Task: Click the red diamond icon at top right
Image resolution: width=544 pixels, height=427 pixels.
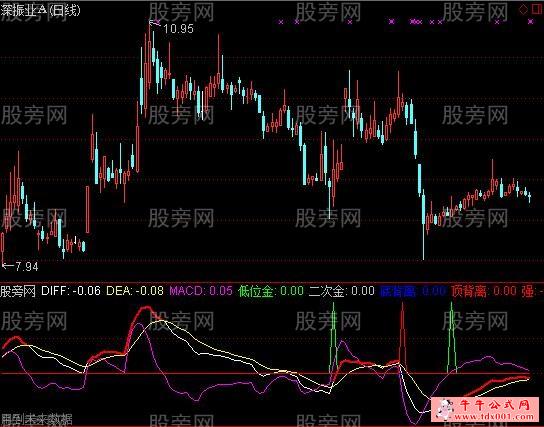Action: pyautogui.click(x=523, y=9)
